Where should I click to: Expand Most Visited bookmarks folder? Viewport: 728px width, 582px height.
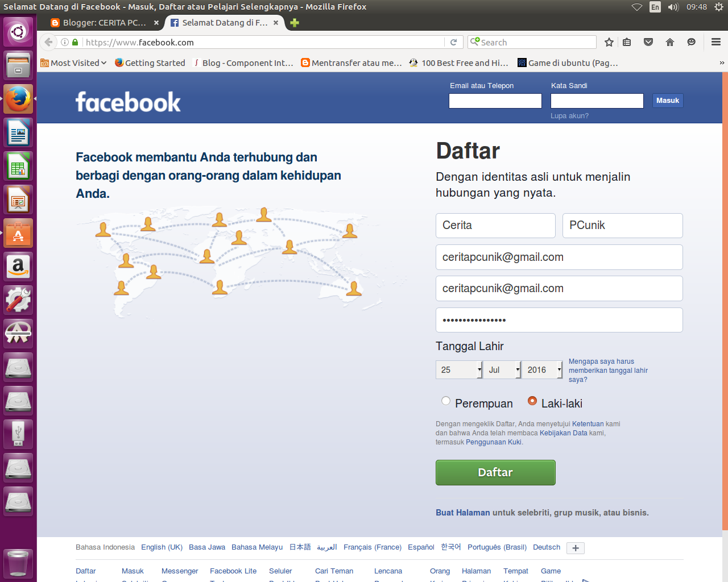pos(73,63)
